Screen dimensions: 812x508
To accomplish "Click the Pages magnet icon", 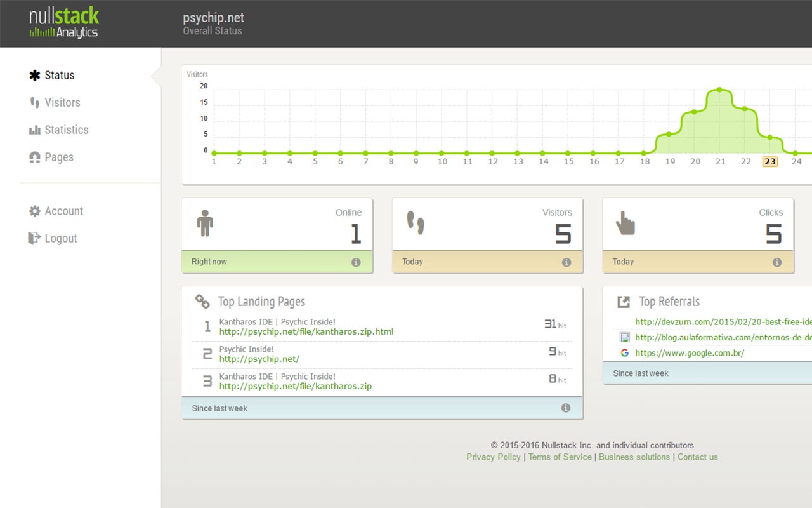I will [x=35, y=157].
